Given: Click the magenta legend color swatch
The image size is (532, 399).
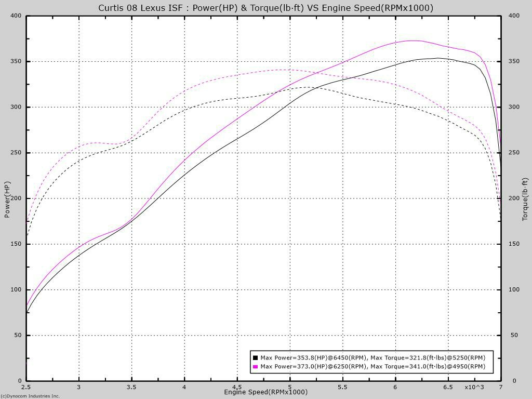Looking at the screenshot, I should click(255, 366).
